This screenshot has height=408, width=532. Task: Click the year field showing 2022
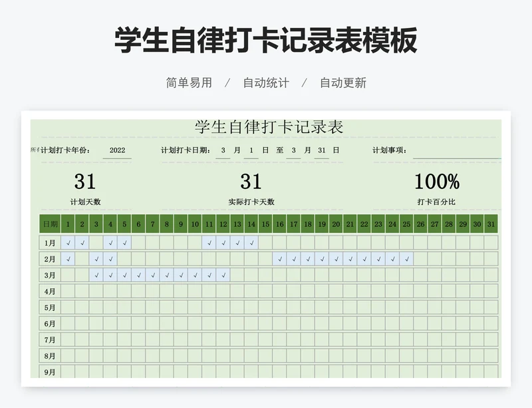(117, 150)
